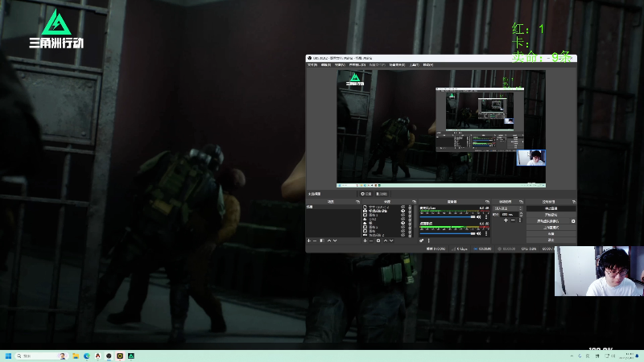This screenshot has width=644, height=362.
Task: Mute the first mixer channel speaker icon
Action: point(478,216)
